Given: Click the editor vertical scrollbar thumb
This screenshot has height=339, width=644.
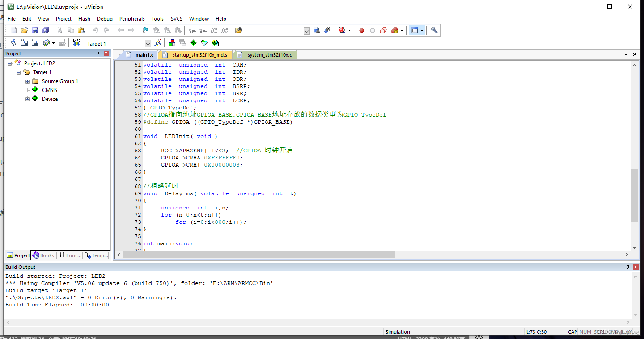Looking at the screenshot, I should [x=634, y=195].
